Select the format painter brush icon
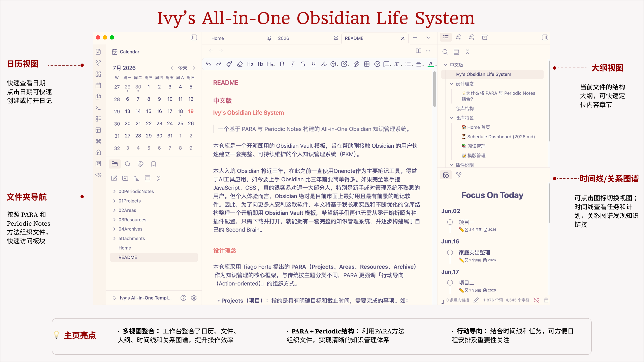This screenshot has height=362, width=644. point(229,64)
